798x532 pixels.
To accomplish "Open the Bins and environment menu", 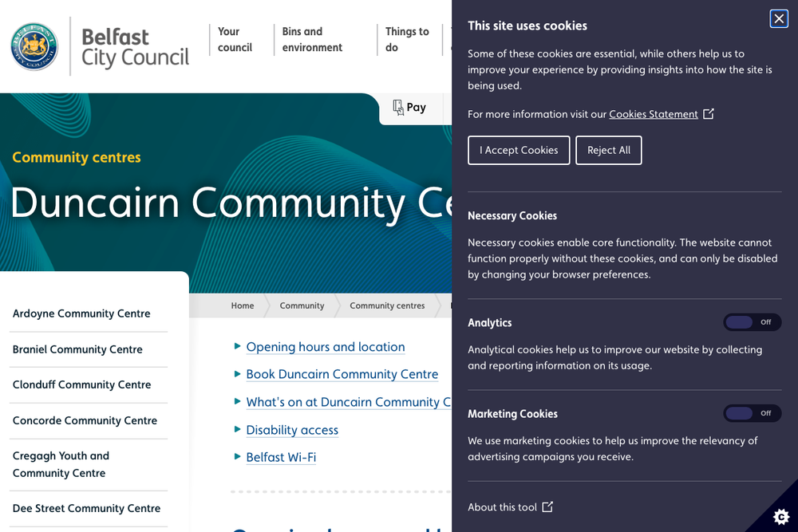I will [x=312, y=39].
